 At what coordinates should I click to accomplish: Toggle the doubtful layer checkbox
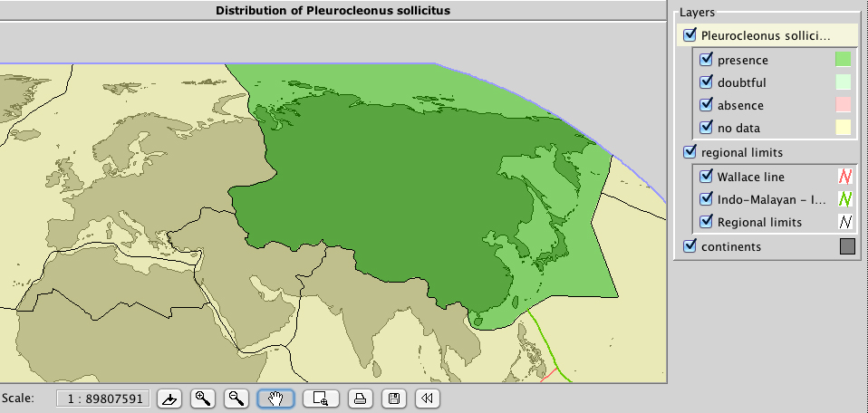(x=707, y=82)
